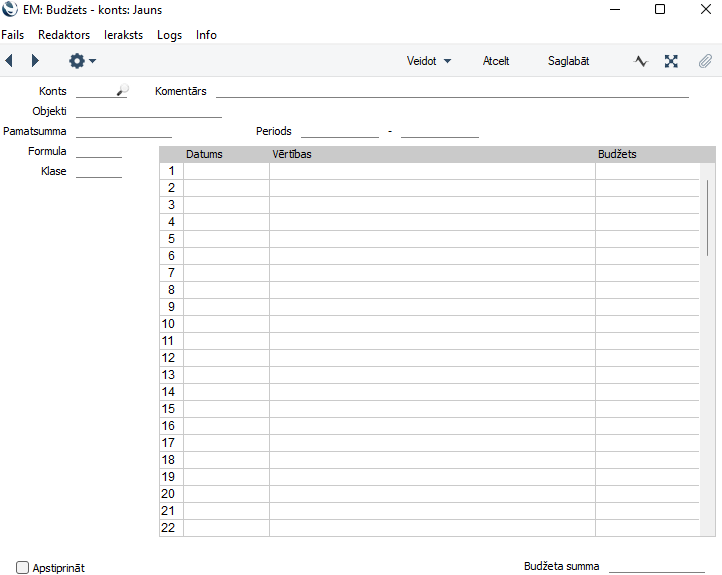Open the Ieraksts menu
The image size is (722, 575).
pyautogui.click(x=123, y=35)
